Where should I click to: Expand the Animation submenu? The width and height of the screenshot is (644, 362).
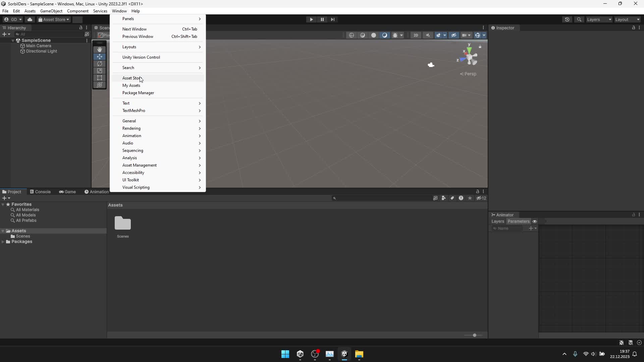tap(131, 135)
